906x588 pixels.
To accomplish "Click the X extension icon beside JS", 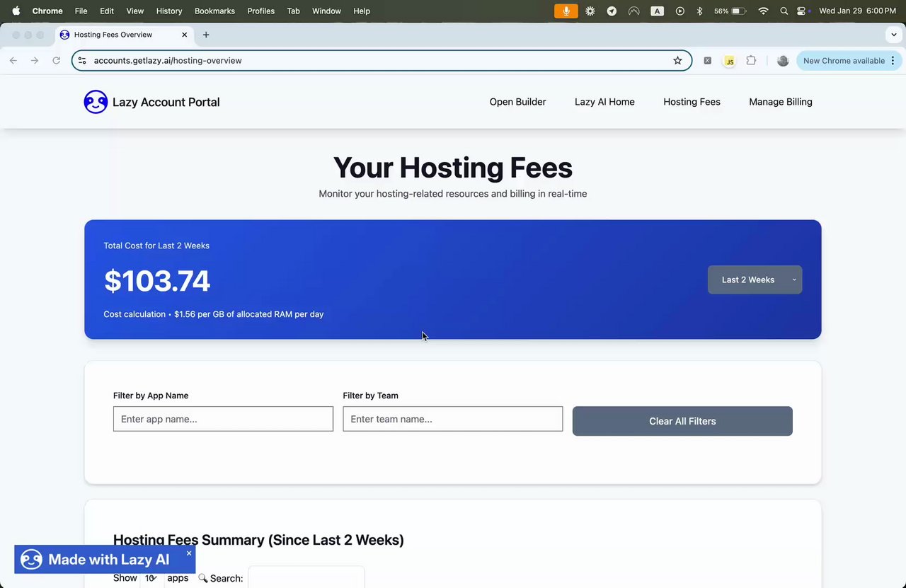I will point(707,61).
